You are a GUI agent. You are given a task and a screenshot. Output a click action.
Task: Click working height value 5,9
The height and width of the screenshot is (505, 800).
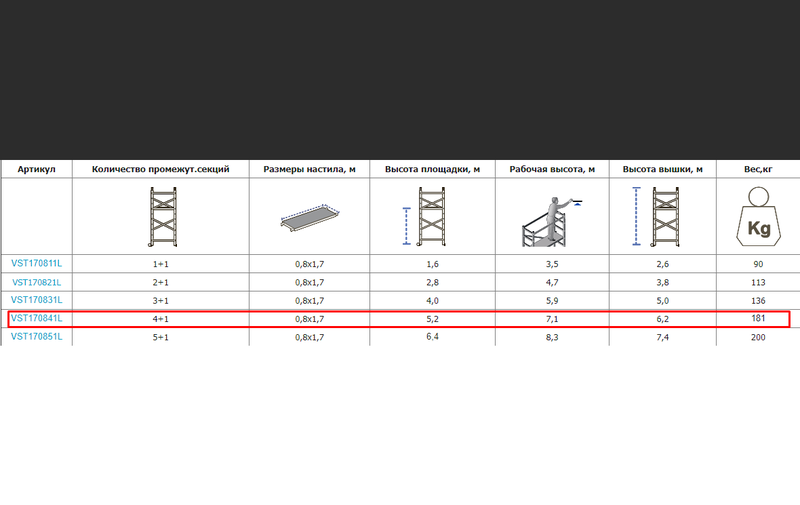[x=552, y=300]
